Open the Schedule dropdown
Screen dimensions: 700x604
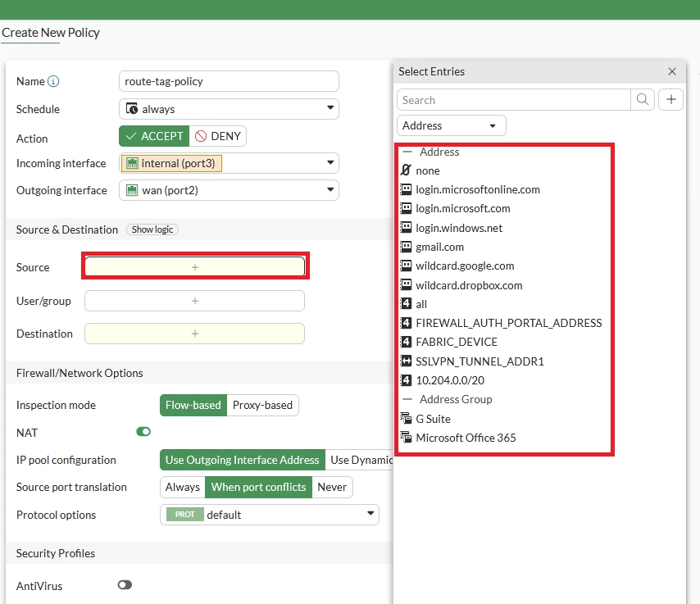point(229,109)
